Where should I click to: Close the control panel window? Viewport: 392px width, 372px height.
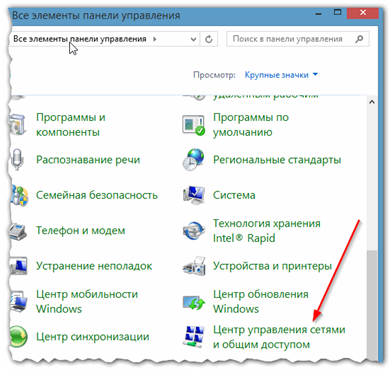point(363,13)
